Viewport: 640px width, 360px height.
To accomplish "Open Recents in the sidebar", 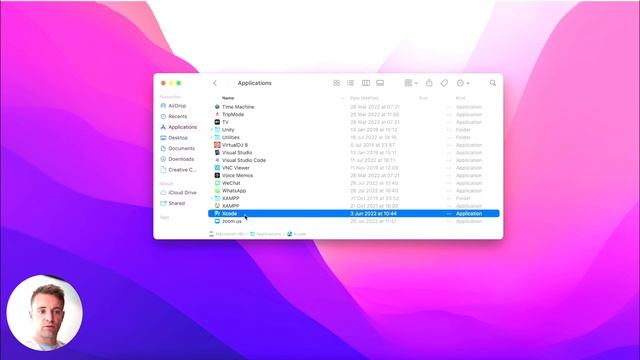I will click(174, 116).
